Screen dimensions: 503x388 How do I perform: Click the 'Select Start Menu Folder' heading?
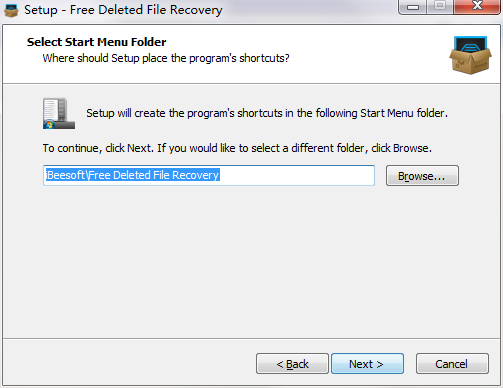[x=96, y=42]
